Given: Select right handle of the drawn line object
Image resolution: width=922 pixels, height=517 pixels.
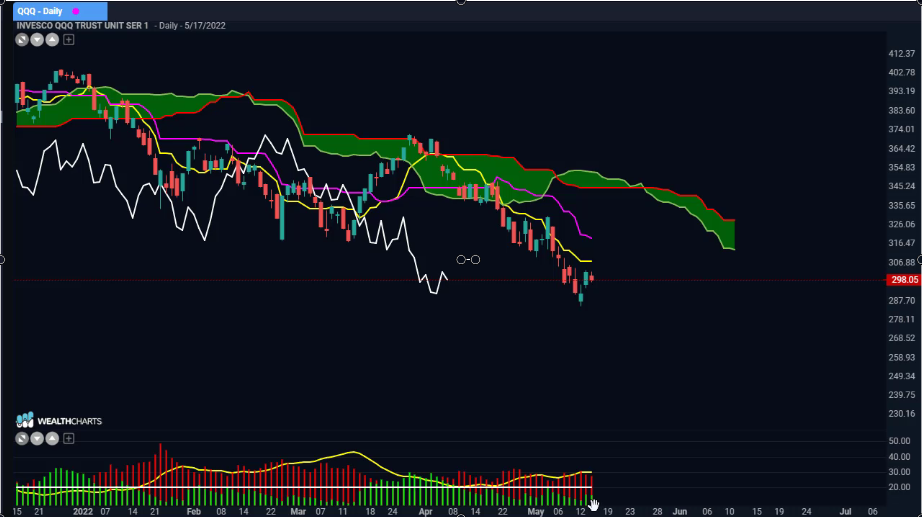Looking at the screenshot, I should pos(476,259).
